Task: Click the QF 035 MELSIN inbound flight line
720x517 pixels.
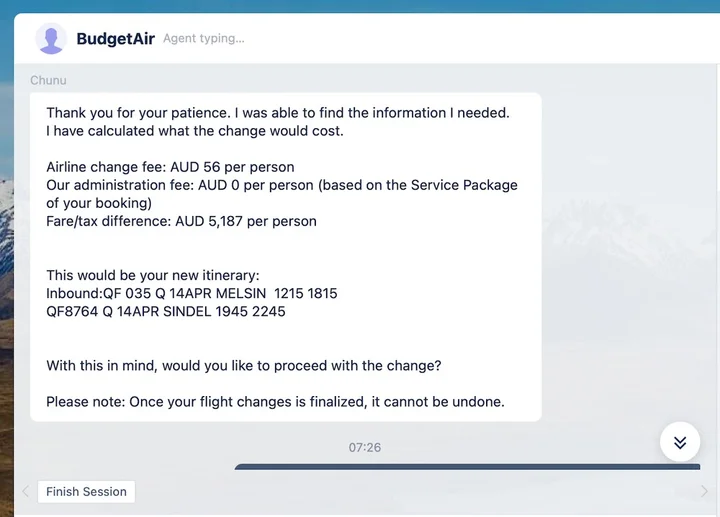Action: coord(192,293)
